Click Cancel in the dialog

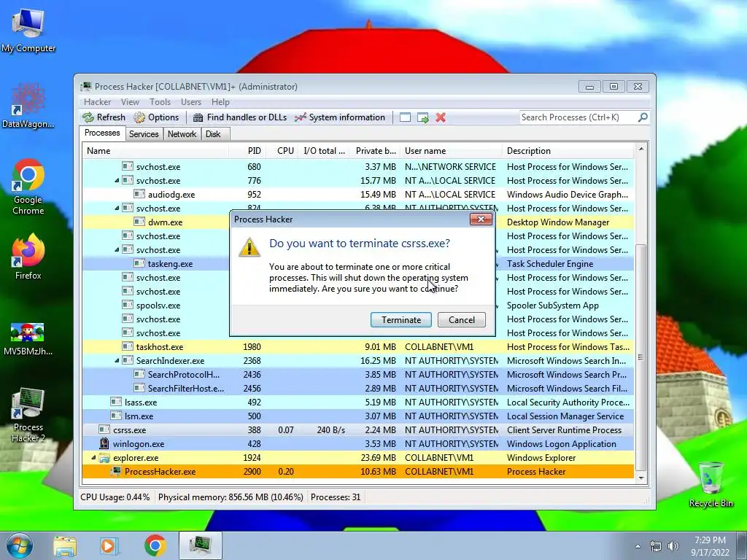[462, 319]
